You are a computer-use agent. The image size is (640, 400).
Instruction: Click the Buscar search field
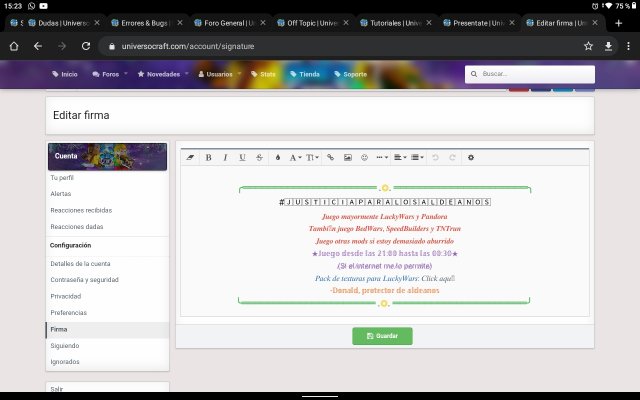pos(535,74)
